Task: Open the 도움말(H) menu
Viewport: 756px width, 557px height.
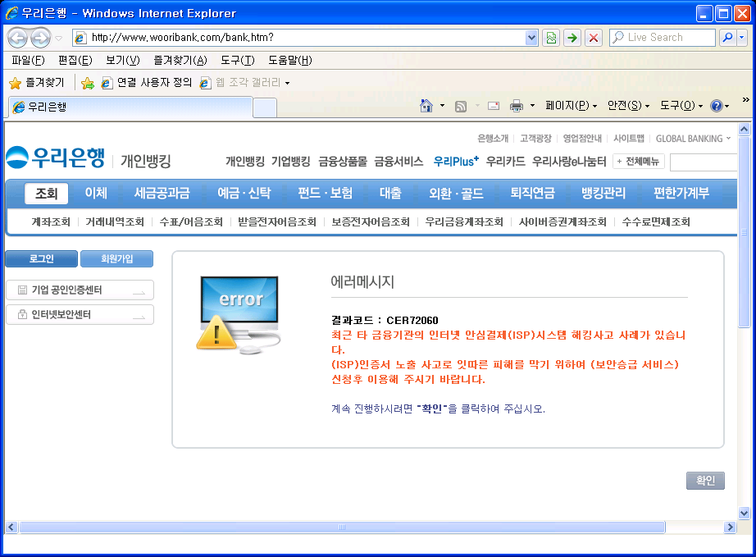Action: point(290,60)
